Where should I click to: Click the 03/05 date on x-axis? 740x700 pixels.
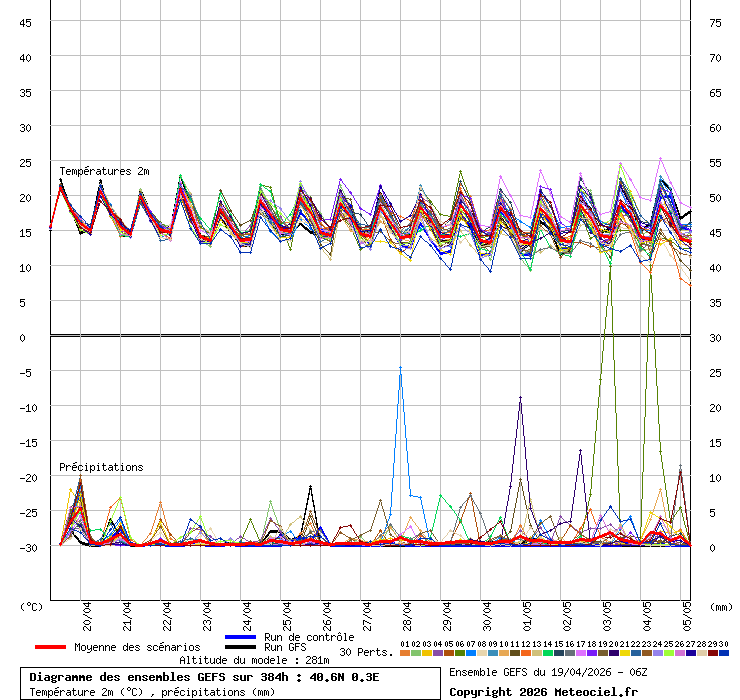[607, 612]
